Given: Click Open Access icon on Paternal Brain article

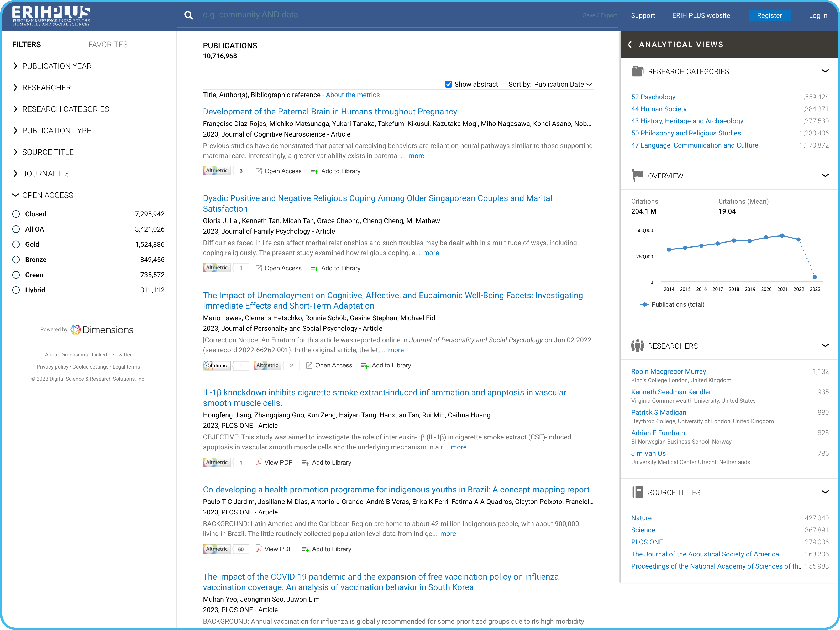Looking at the screenshot, I should tap(259, 171).
